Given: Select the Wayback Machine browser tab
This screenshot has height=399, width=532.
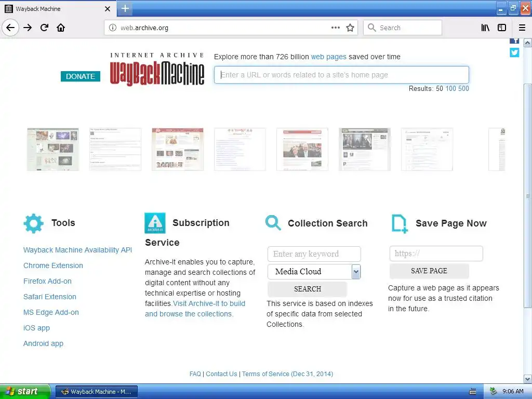Looking at the screenshot, I should [58, 9].
